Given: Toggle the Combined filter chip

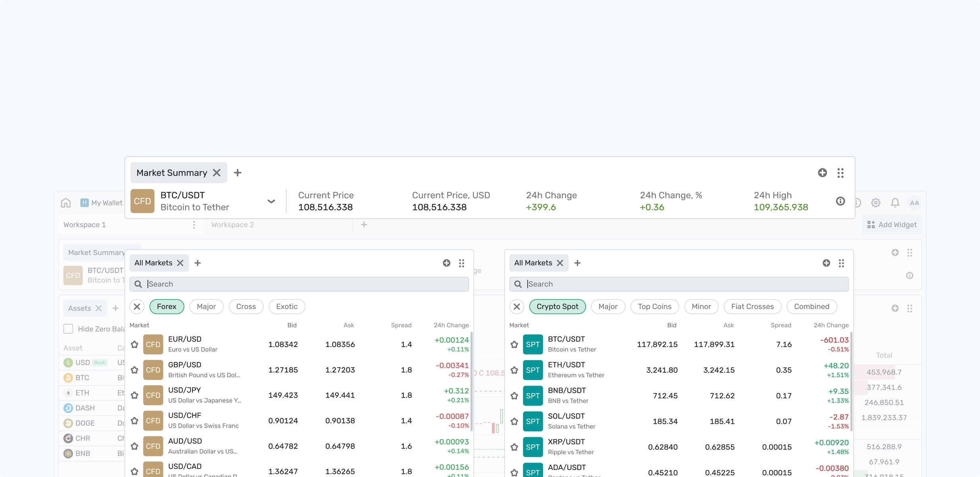Looking at the screenshot, I should 812,306.
